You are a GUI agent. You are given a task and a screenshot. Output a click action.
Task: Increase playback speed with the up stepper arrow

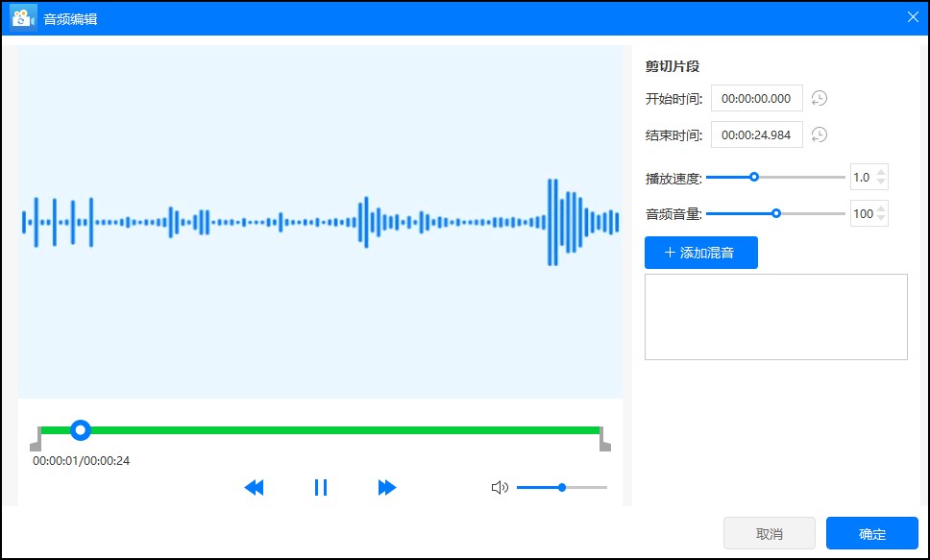pyautogui.click(x=882, y=172)
